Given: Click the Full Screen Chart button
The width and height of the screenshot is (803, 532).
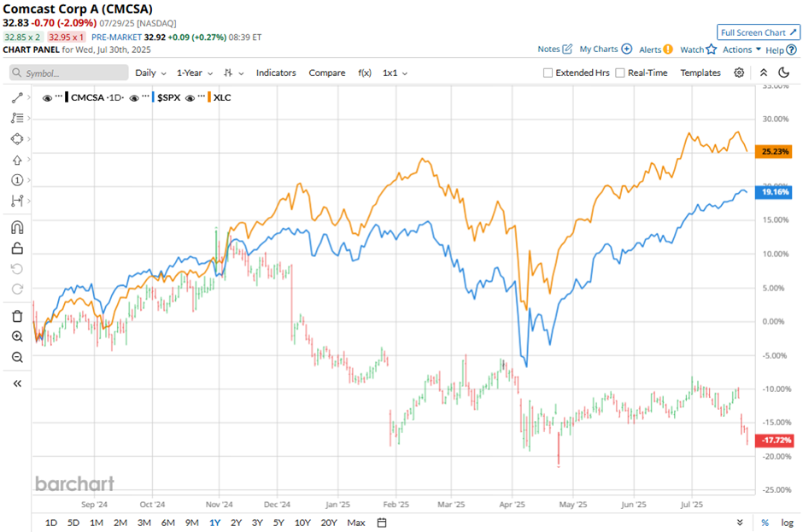Looking at the screenshot, I should click(759, 32).
